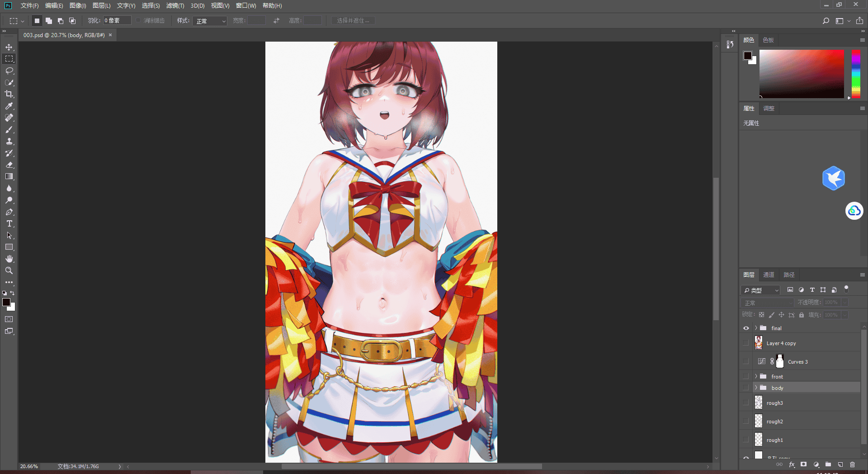Switch to the 色板 tab
868x474 pixels.
(768, 40)
